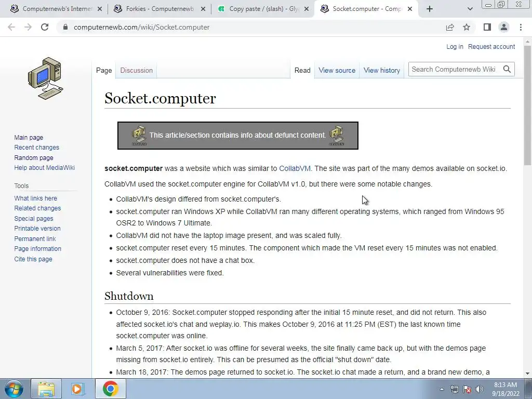The image size is (532, 399).
Task: Open Recent changes in sidebar
Action: tap(37, 147)
